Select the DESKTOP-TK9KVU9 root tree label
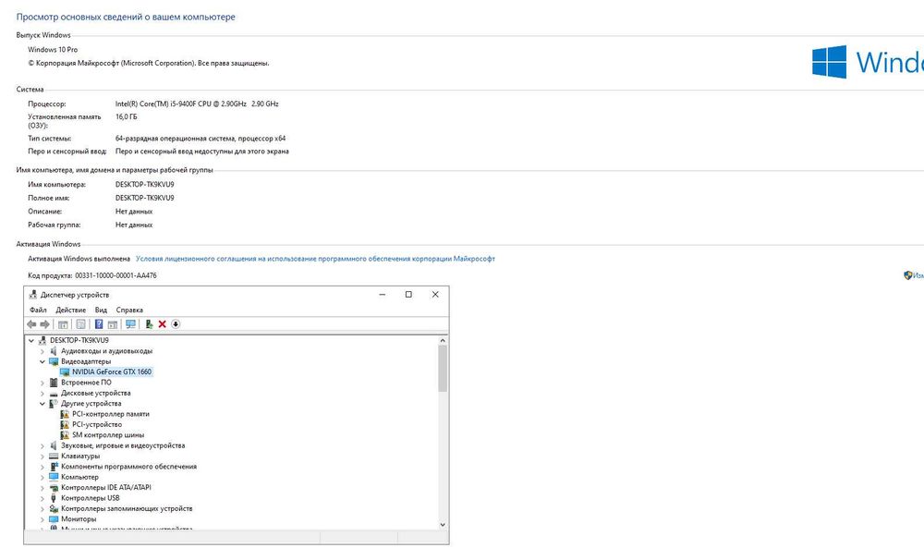Viewport: 924px width, 560px height. click(79, 340)
